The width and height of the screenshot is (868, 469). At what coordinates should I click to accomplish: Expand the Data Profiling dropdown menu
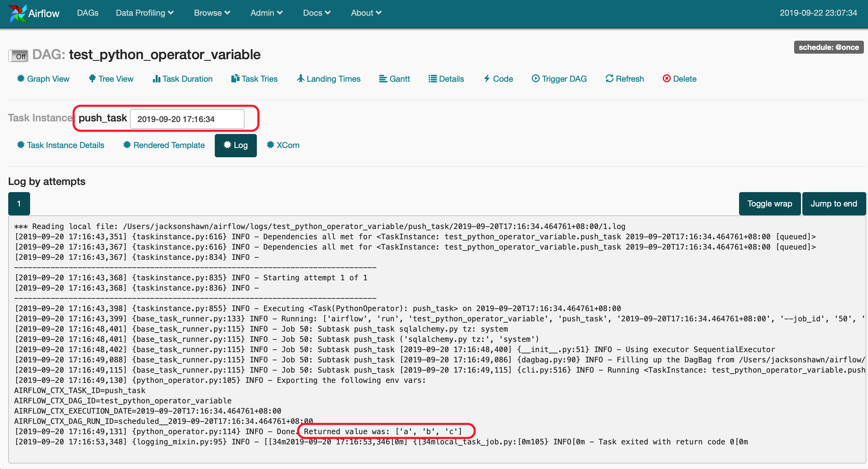tap(145, 13)
